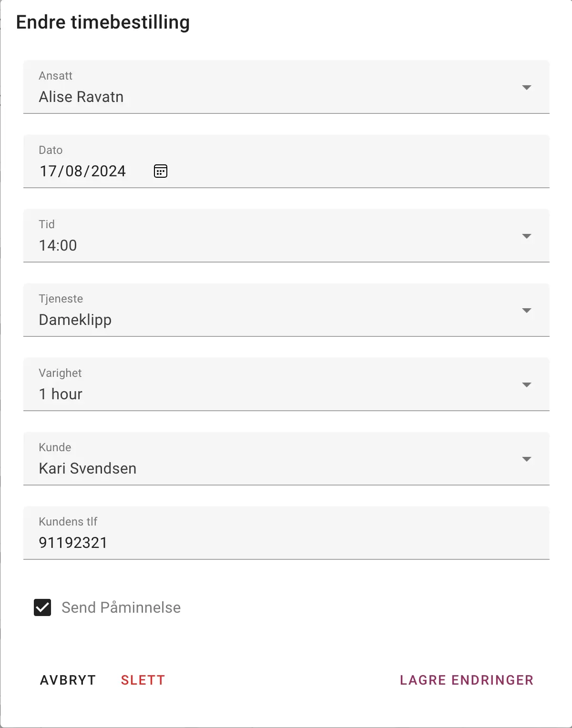The height and width of the screenshot is (728, 572).
Task: Open the customer field Kari Svendsen
Action: [x=88, y=468]
